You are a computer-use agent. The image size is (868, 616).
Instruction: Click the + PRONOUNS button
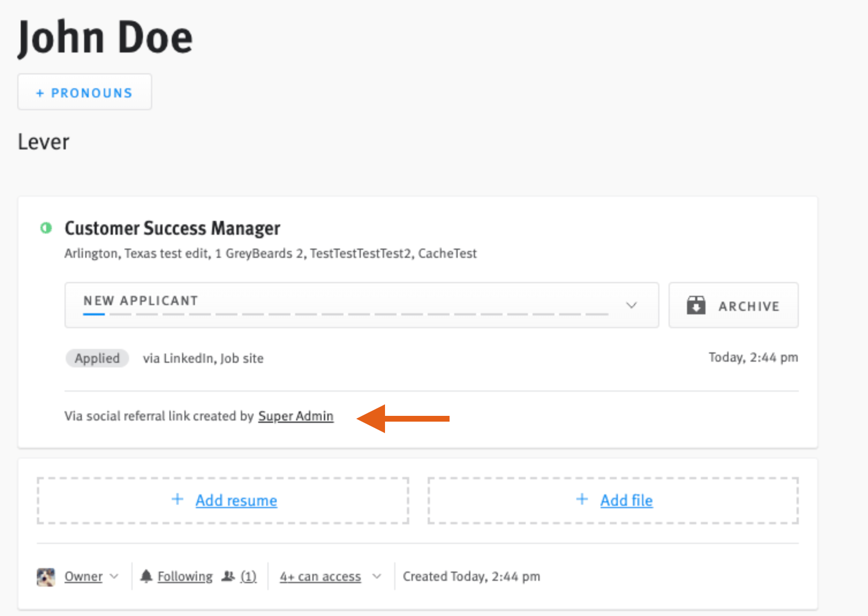84,92
